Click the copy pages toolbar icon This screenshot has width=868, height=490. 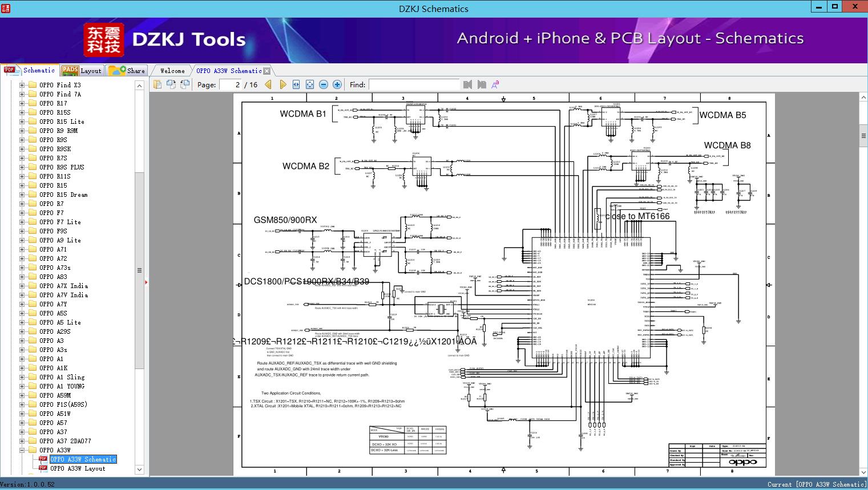(158, 84)
